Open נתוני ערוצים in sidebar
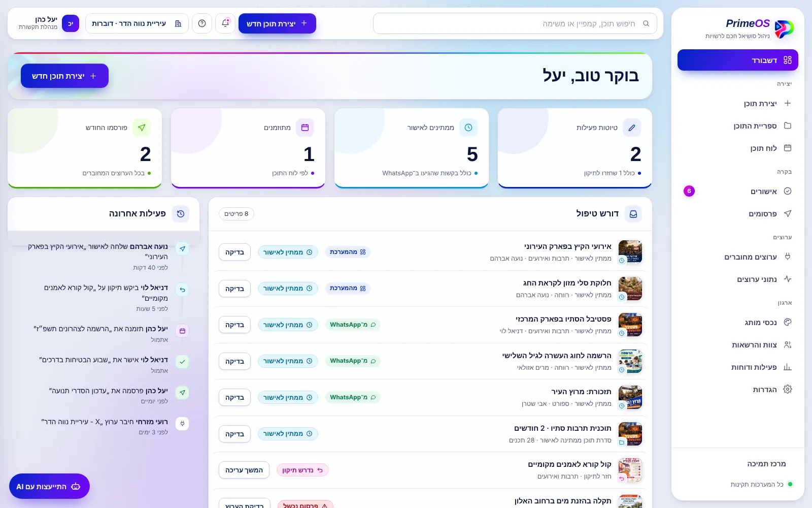Viewport: 812px width, 508px height. (x=737, y=279)
